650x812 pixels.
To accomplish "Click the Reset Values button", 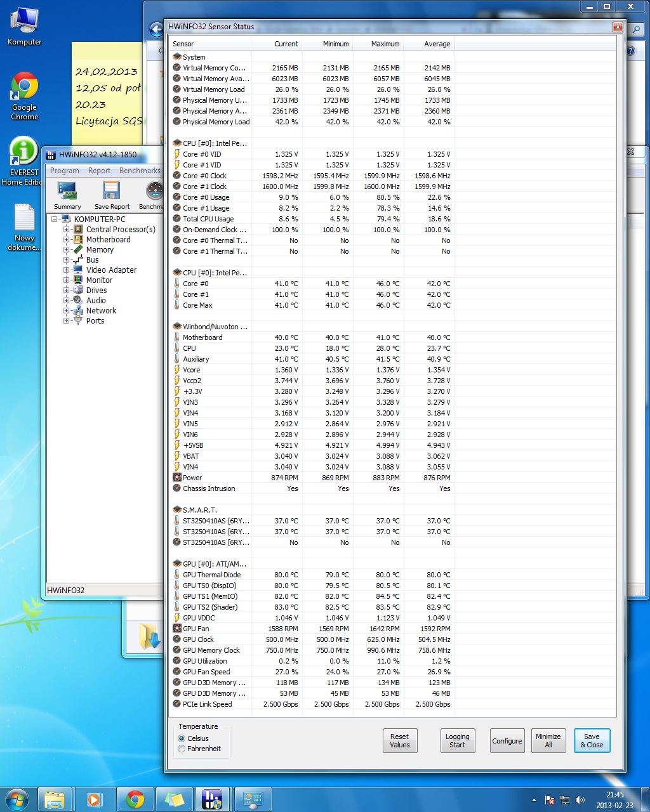I will coord(400,741).
